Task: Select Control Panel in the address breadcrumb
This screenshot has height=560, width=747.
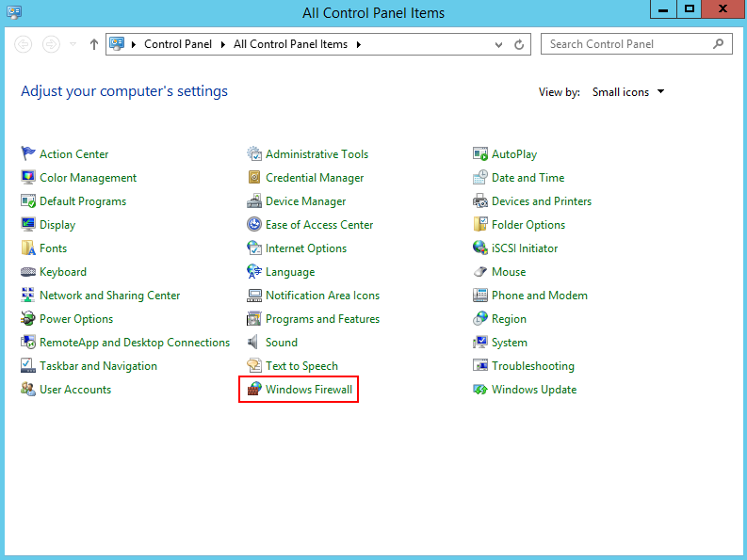Action: point(178,44)
